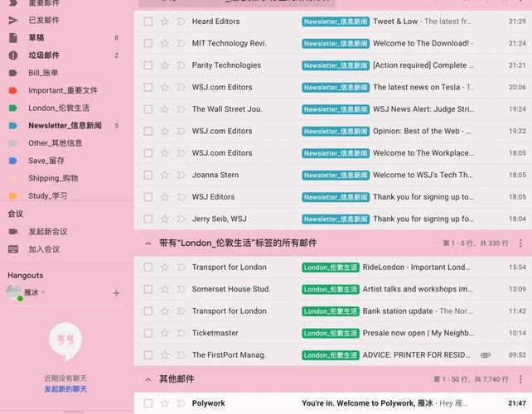532x414 pixels.
Task: Click 发起新会议
Action: [x=48, y=232]
